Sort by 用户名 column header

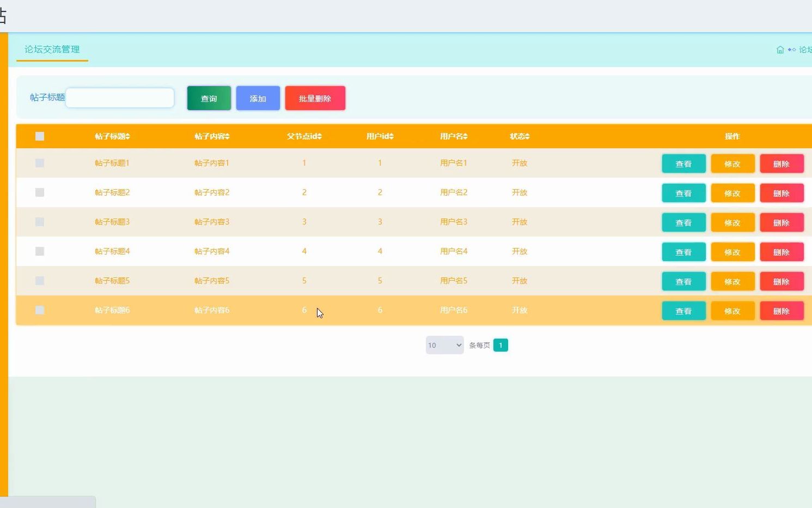click(x=454, y=136)
